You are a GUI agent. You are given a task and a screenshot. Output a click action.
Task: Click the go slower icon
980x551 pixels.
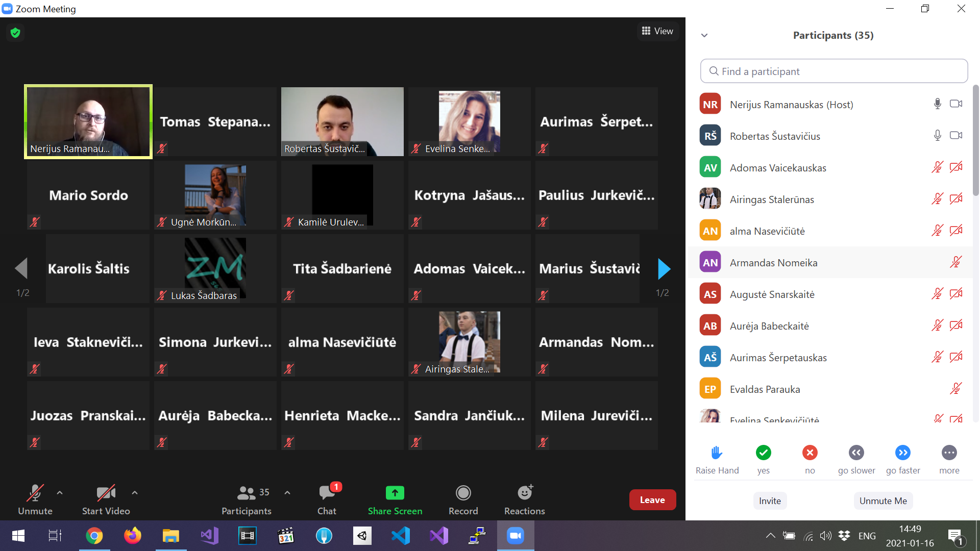[x=856, y=453]
